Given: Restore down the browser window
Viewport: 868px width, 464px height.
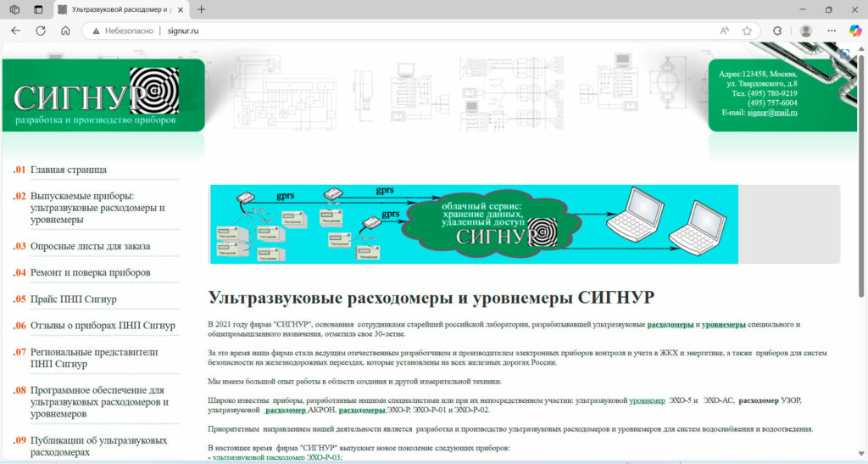Looking at the screenshot, I should click(x=829, y=9).
